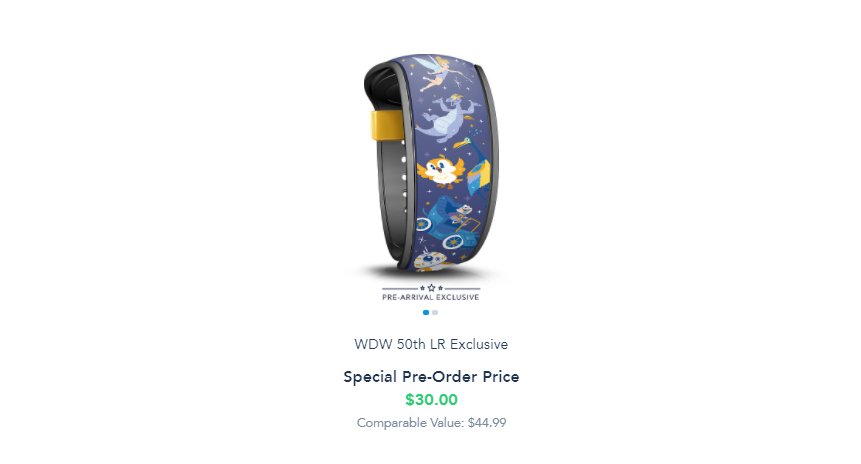
Task: Open the MagicBand product image
Action: point(431,164)
